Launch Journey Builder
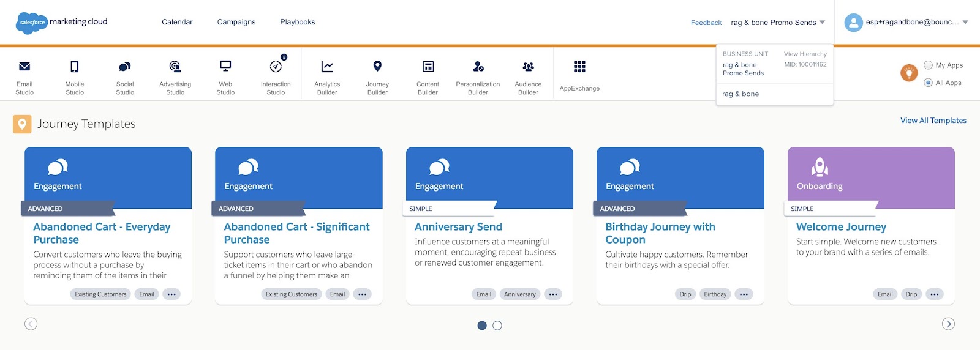This screenshot has height=350, width=980. click(377, 77)
